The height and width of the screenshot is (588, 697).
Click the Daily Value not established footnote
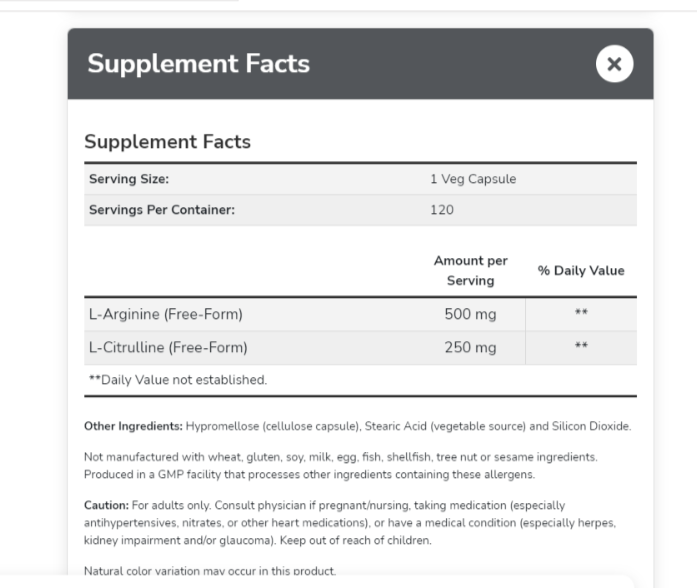[x=178, y=379]
